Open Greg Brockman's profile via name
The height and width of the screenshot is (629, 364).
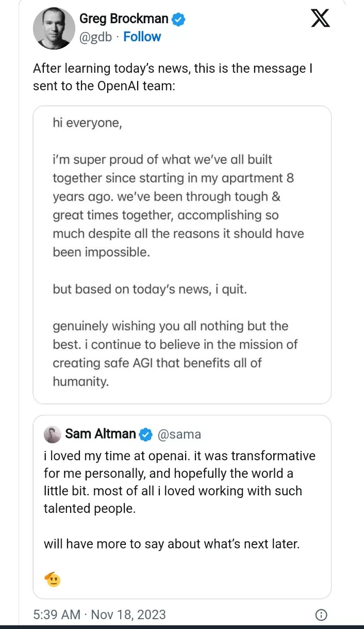[124, 19]
